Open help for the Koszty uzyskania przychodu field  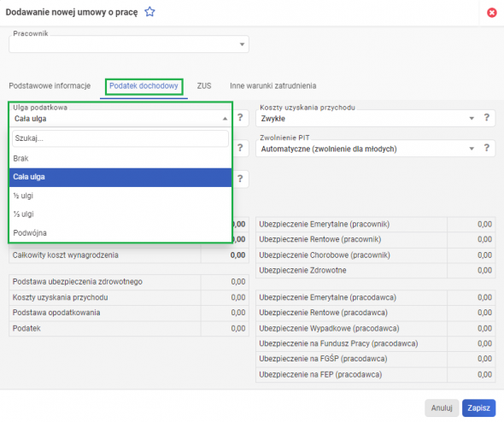click(487, 118)
